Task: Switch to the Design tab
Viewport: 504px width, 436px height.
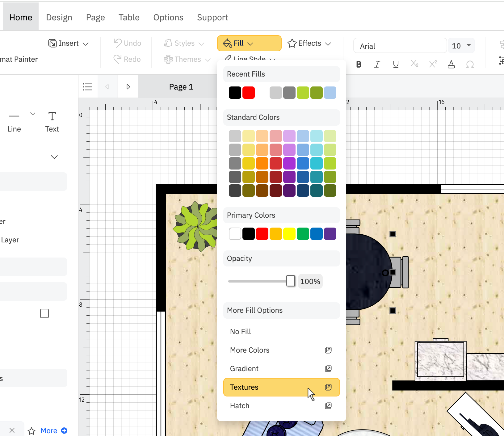Action: tap(59, 17)
